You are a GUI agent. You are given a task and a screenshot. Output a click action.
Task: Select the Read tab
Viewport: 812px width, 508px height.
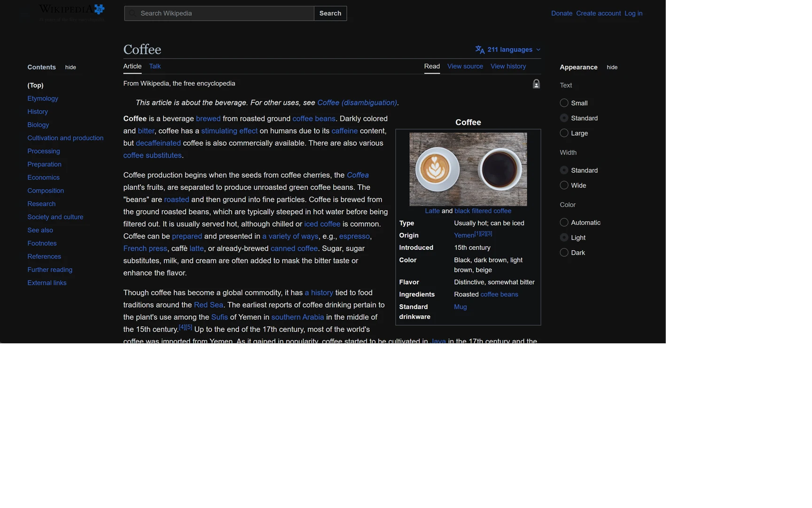pos(432,66)
